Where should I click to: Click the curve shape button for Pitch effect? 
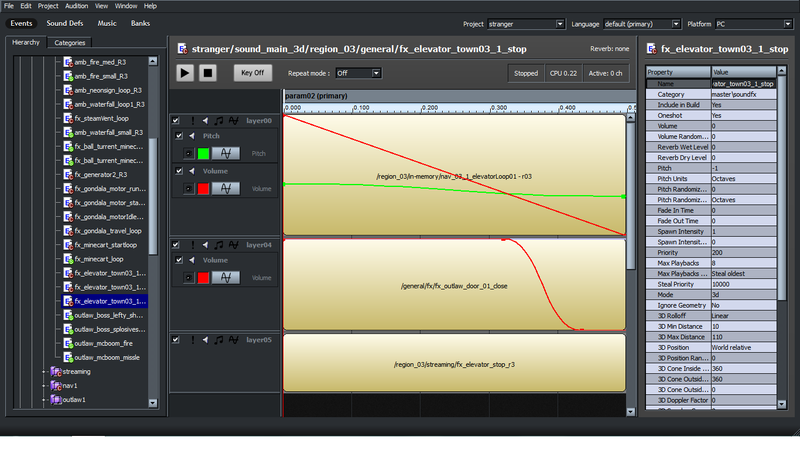click(226, 153)
